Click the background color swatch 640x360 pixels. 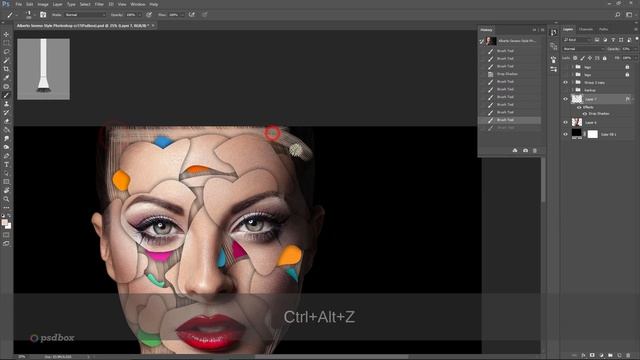(9, 226)
